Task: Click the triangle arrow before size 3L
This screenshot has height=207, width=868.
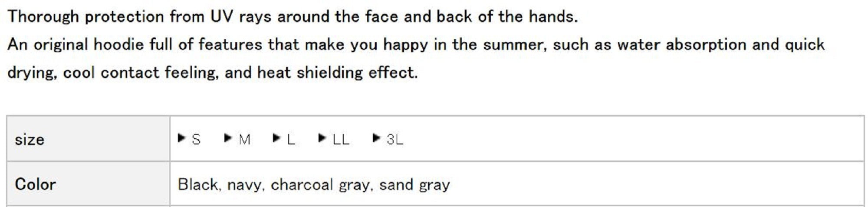Action: (x=376, y=138)
